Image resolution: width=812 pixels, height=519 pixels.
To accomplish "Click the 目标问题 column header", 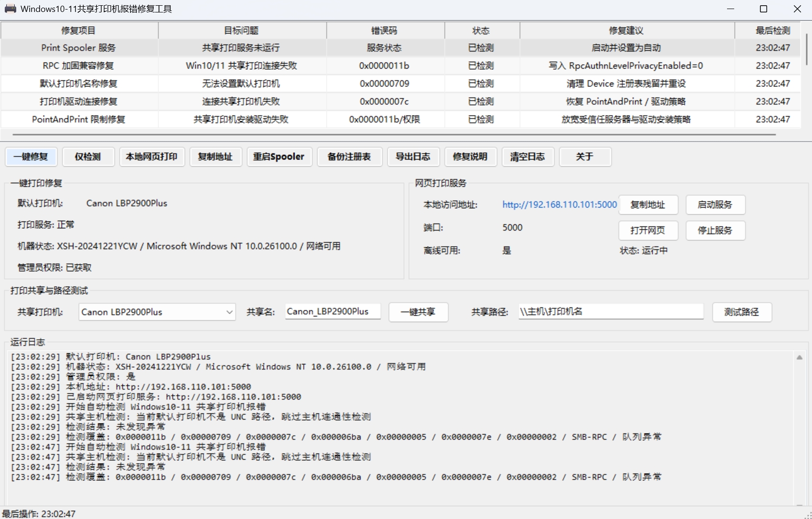I will pos(242,31).
